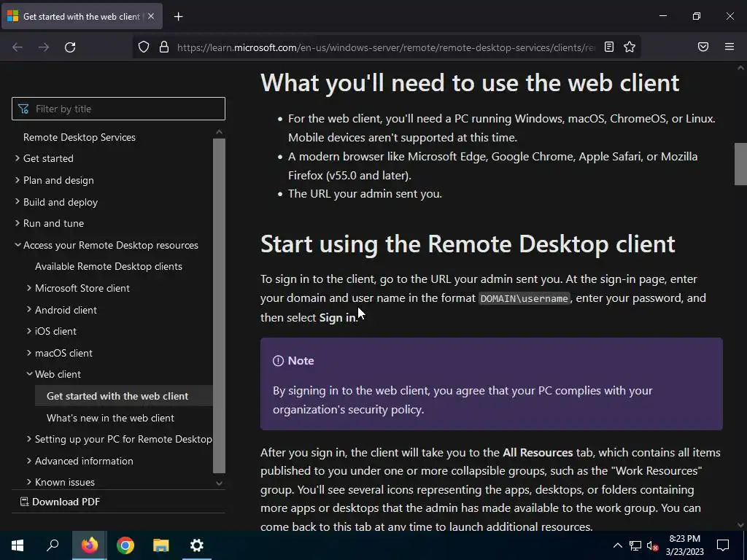
Task: Collapse the 'Web client' node
Action: pyautogui.click(x=29, y=374)
